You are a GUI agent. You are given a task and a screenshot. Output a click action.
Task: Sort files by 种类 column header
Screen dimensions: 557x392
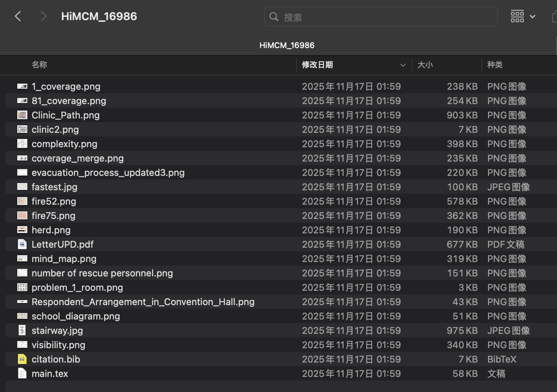495,65
